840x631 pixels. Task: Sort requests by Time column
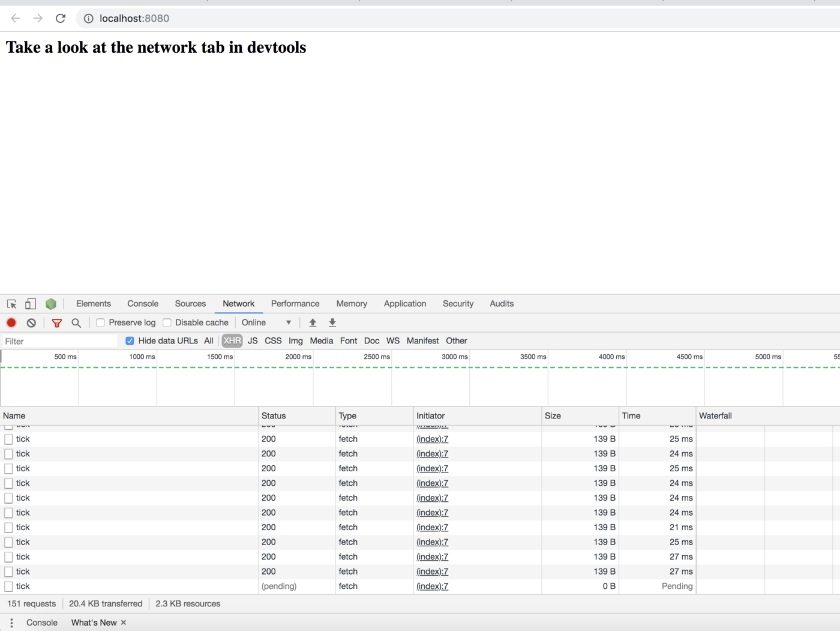tap(658, 415)
